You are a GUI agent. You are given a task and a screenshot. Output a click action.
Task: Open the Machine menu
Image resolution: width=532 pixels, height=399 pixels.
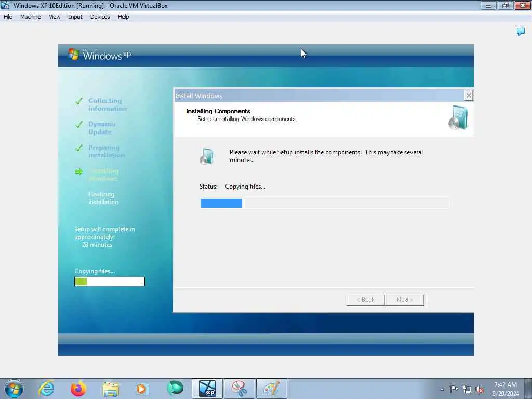coord(30,17)
